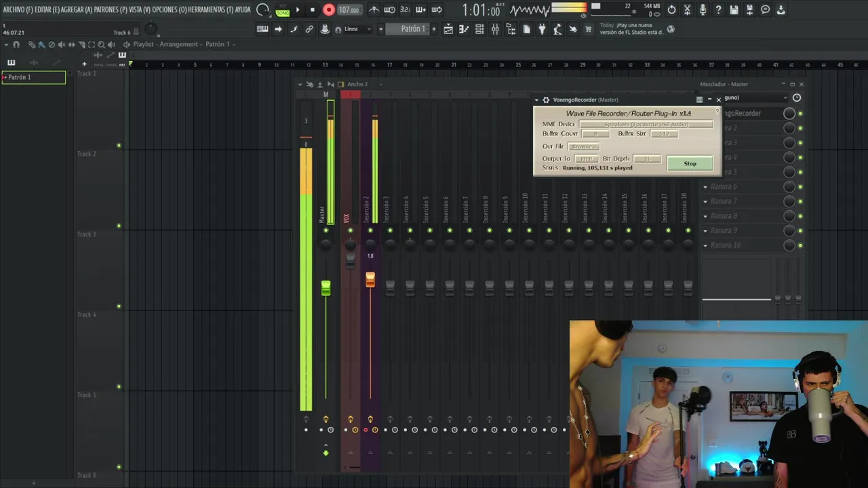Select the playlist delete circle-slash tool

[x=52, y=45]
